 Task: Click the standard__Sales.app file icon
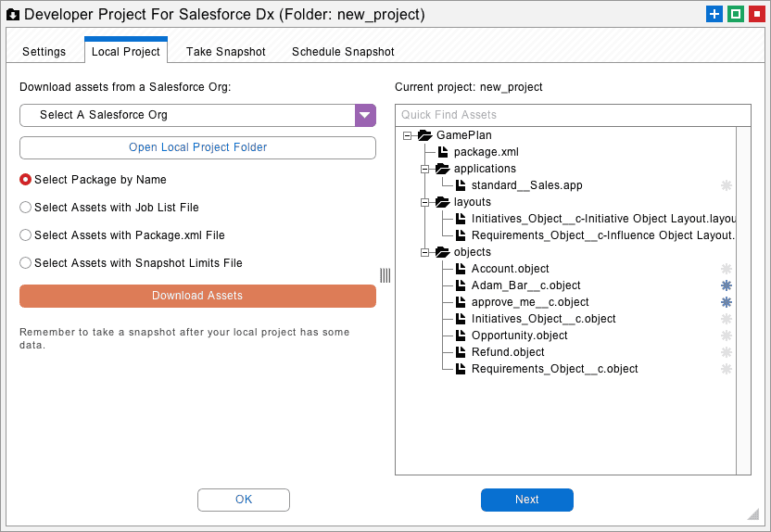[x=461, y=185]
